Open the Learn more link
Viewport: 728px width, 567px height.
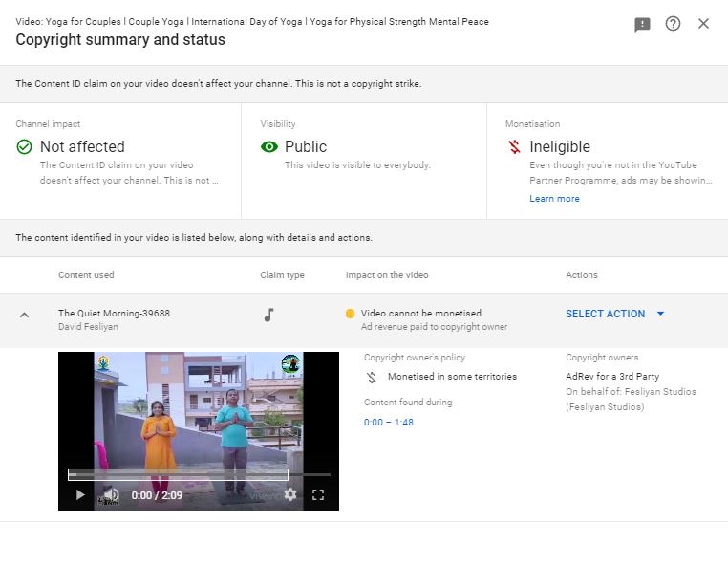coord(554,199)
